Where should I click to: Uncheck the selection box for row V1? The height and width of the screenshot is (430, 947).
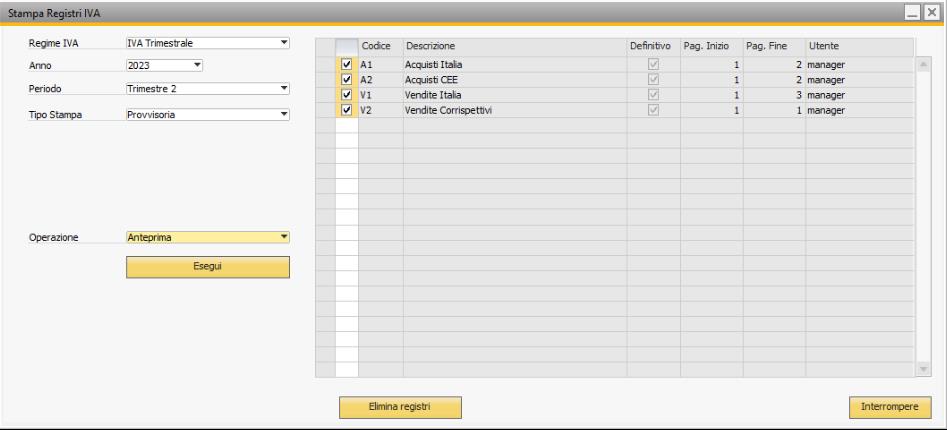tap(347, 95)
